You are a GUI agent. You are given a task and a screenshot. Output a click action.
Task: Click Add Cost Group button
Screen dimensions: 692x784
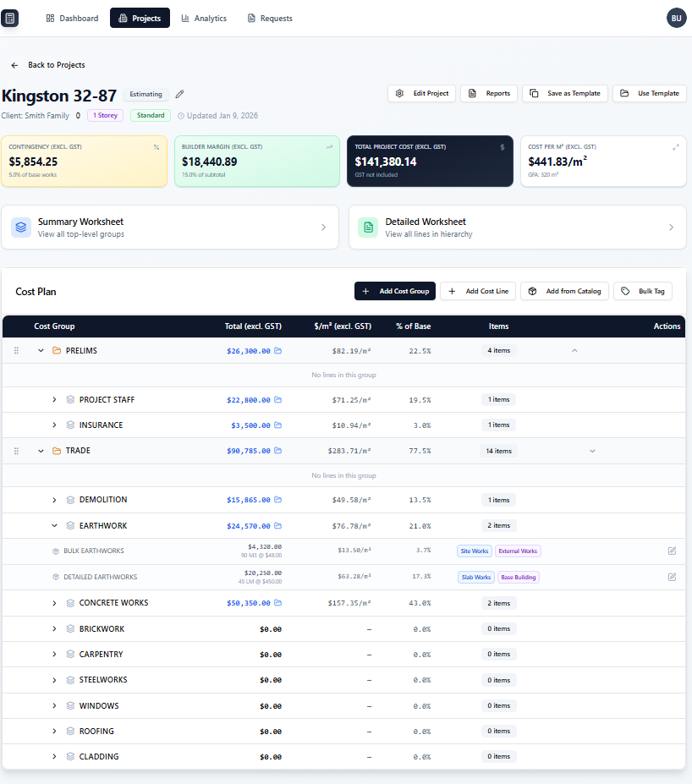395,291
